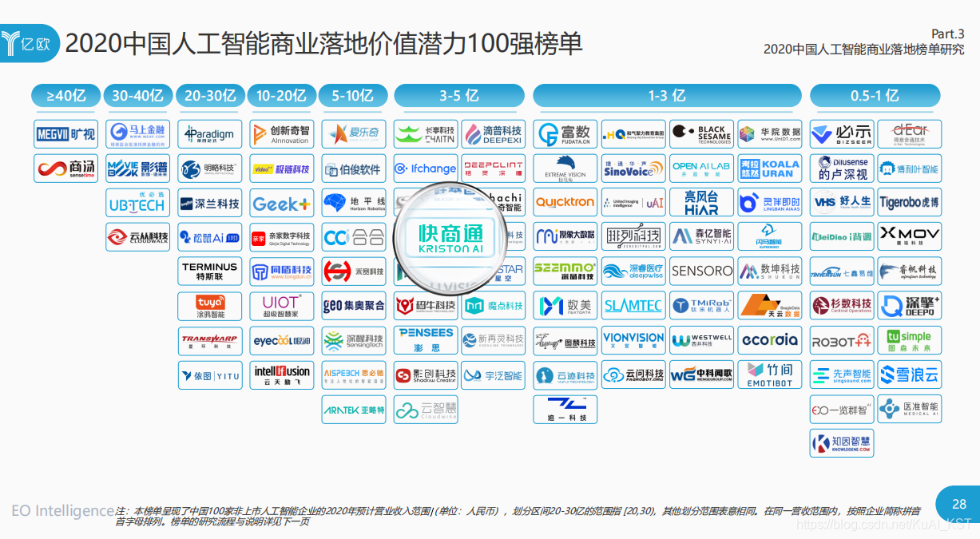Click the YITU 依图 logo
Screen dimensions: 980x539
209,375
